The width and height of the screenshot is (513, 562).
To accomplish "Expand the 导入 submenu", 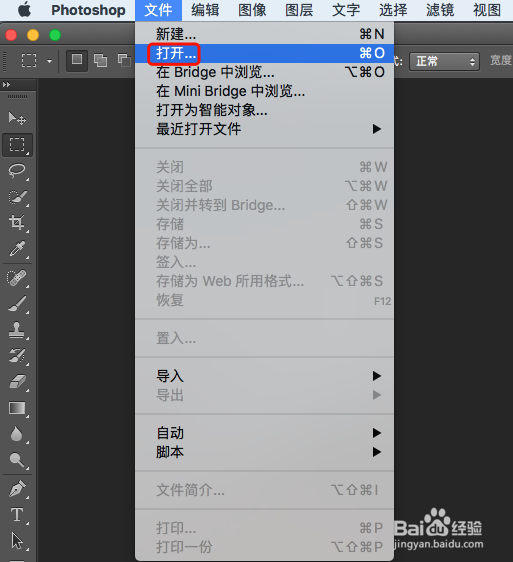I will coord(265,376).
